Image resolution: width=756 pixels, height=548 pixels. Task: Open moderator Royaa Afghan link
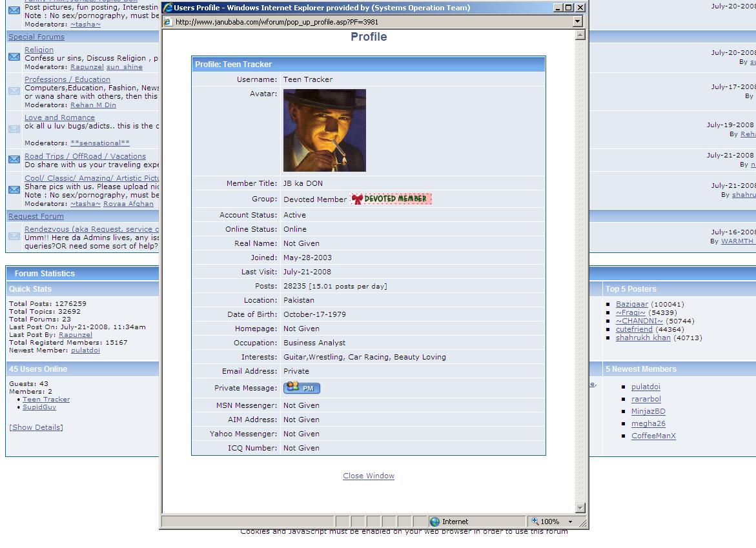click(x=128, y=204)
